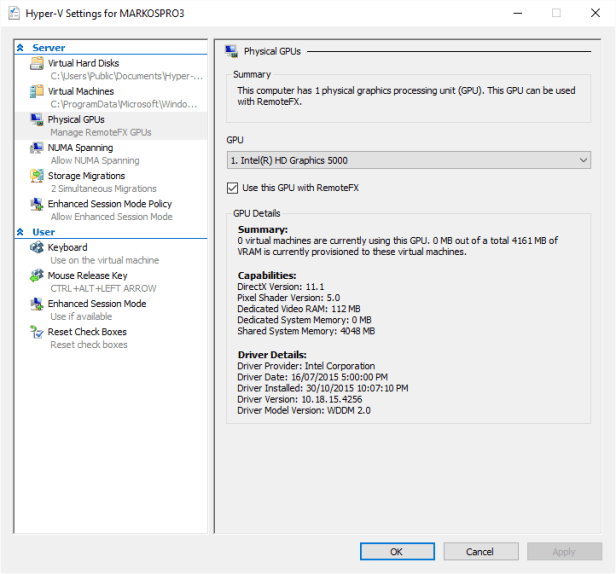Screen dimensions: 616x574
Task: Click the Keyboard settings icon
Action: click(x=38, y=247)
